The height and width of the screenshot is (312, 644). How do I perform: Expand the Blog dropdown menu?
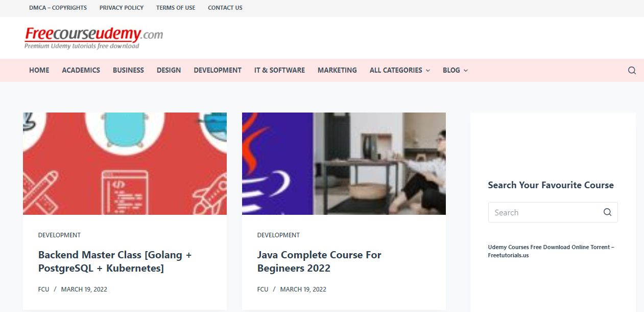click(455, 70)
